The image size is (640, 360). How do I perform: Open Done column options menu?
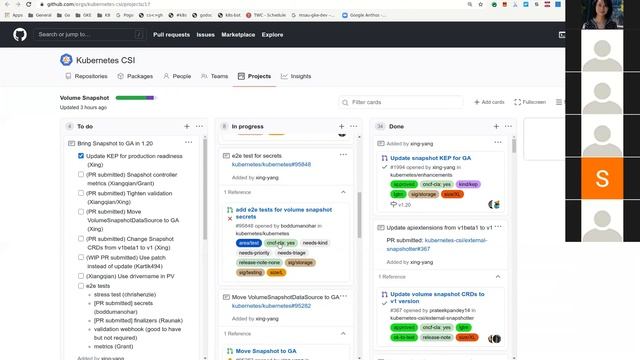[x=508, y=127]
